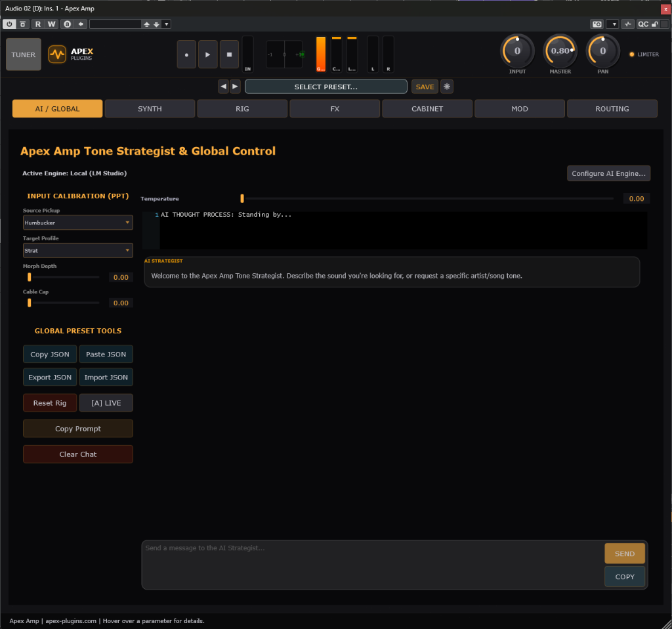Switch to the CABINET tab
Screen dimensions: 672x629
click(x=427, y=108)
